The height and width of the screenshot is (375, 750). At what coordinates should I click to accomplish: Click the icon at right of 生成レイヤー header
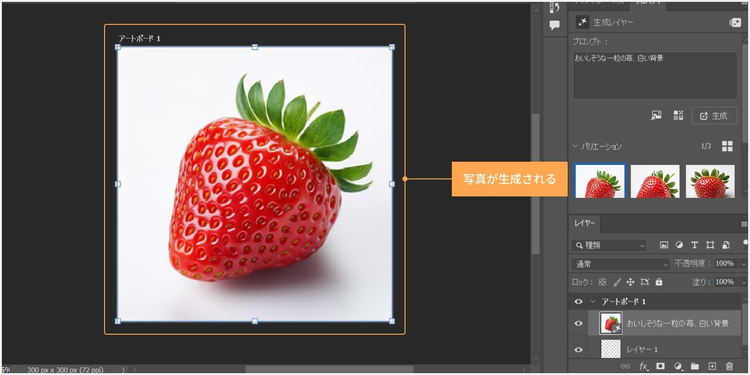[735, 22]
